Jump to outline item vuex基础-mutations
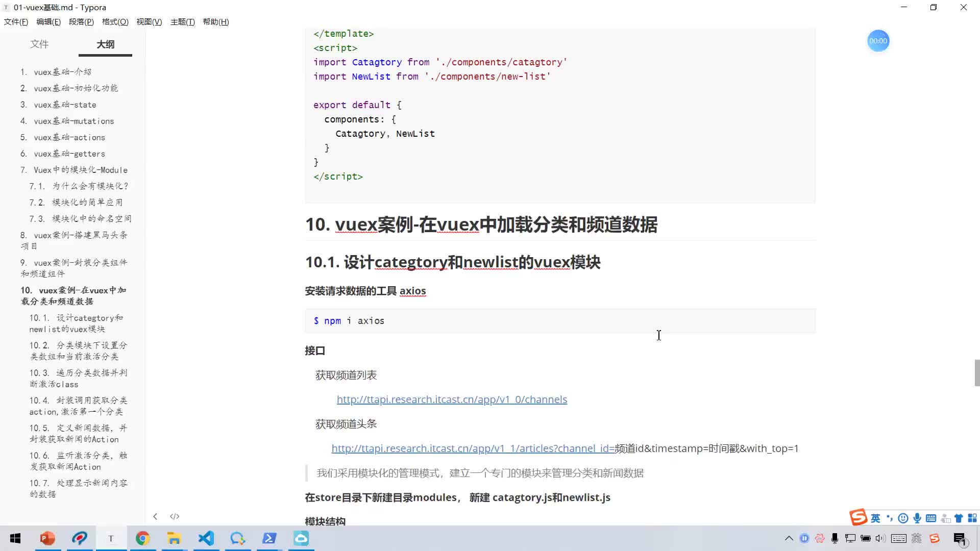980x551 pixels. pos(73,121)
